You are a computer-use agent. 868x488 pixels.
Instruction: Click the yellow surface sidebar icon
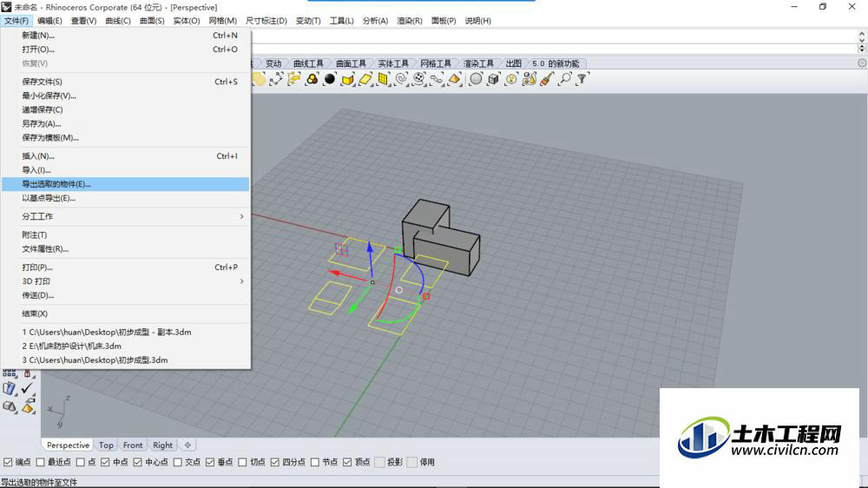pos(27,406)
